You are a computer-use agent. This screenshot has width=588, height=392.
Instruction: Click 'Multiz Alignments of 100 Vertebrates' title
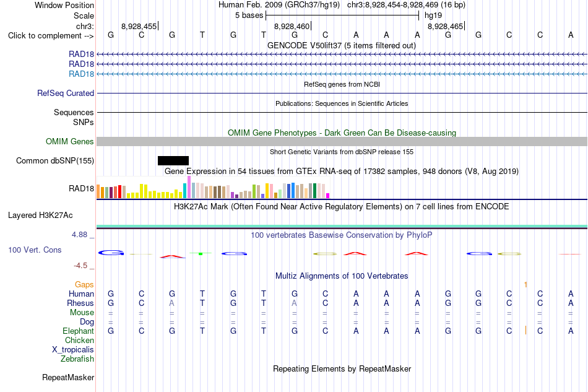pyautogui.click(x=342, y=276)
